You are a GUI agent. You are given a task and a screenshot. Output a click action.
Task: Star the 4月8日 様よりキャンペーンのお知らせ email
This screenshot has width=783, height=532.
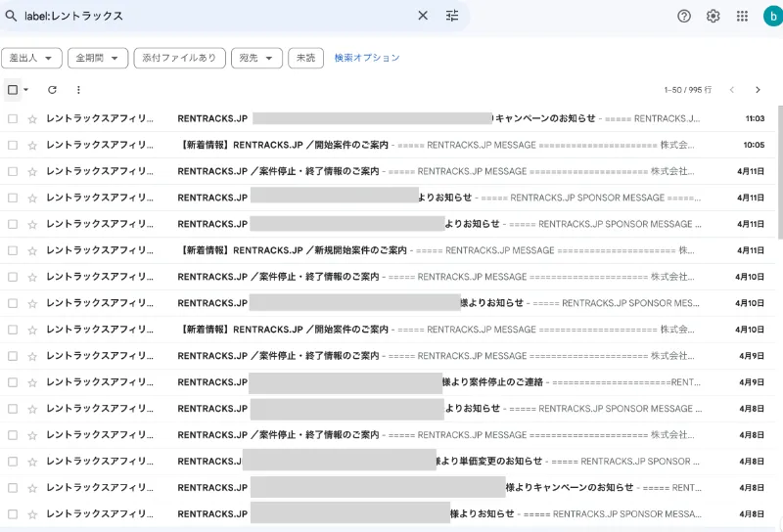coord(32,488)
